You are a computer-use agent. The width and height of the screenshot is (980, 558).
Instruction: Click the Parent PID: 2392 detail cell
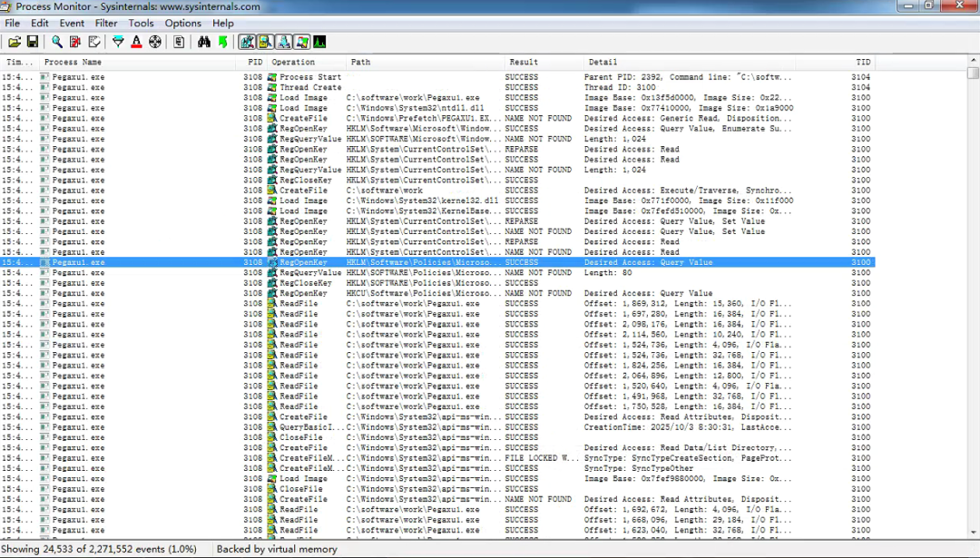(688, 77)
